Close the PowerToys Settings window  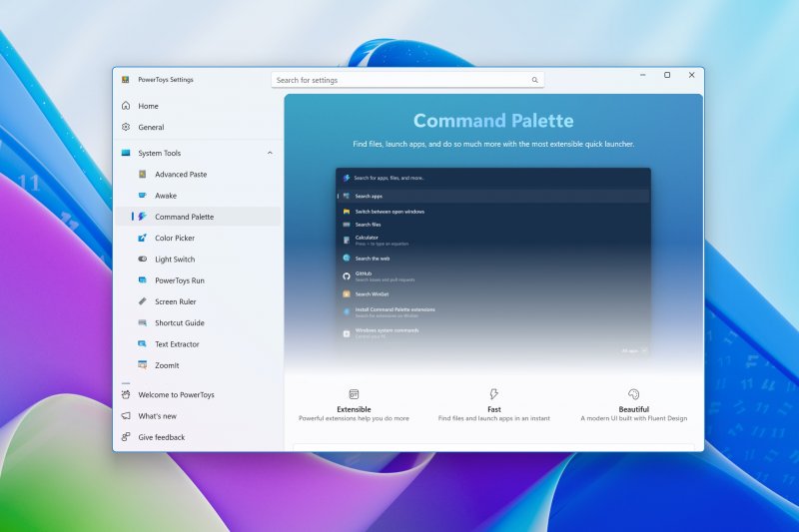pyautogui.click(x=691, y=75)
